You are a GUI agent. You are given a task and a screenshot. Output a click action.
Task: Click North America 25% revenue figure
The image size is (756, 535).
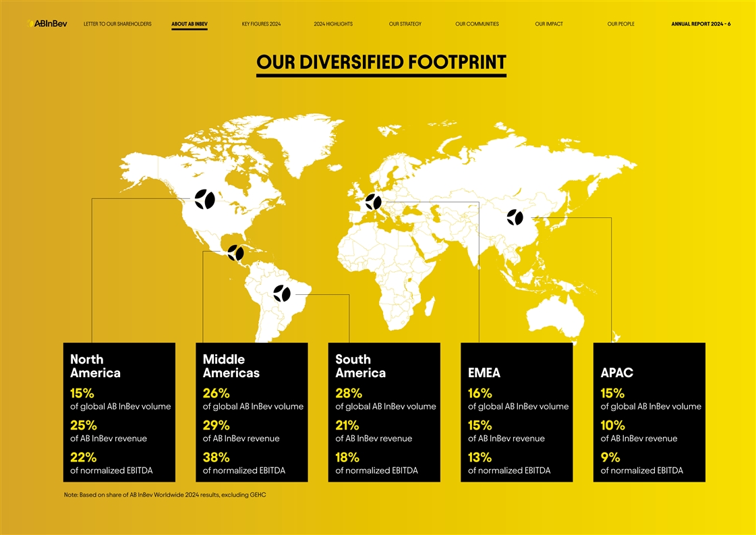tap(84, 426)
